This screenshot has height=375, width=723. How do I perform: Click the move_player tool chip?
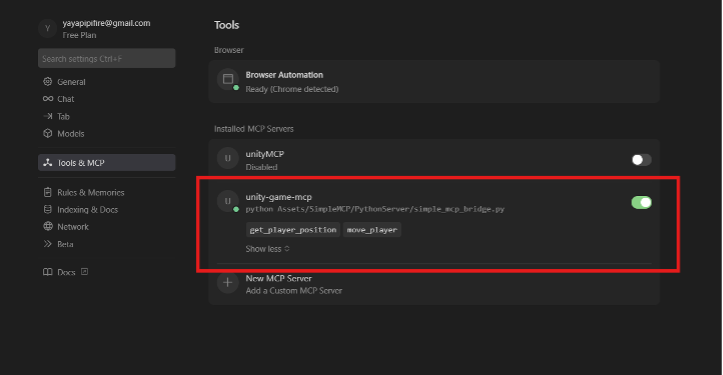pos(372,230)
